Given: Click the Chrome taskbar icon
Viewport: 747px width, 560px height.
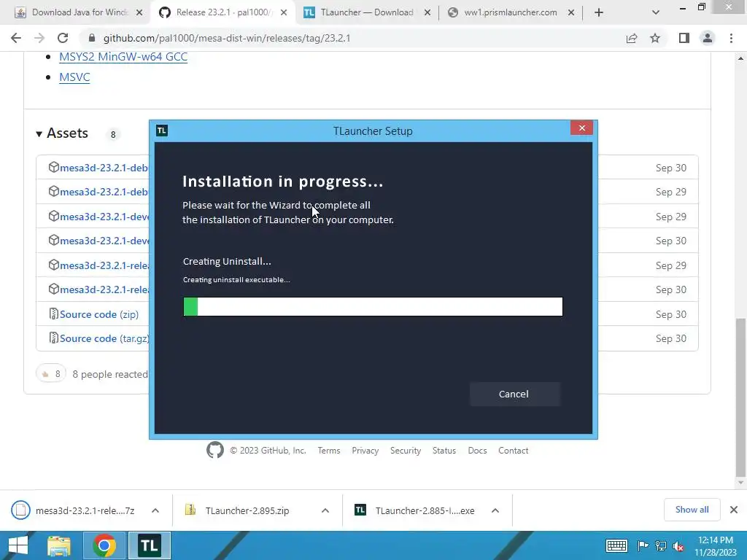Looking at the screenshot, I should point(104,545).
